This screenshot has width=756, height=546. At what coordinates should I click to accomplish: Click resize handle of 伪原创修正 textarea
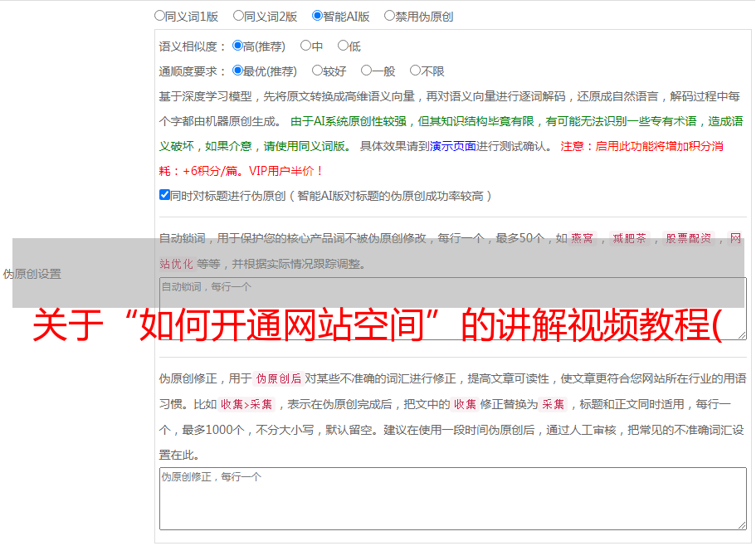[742, 525]
